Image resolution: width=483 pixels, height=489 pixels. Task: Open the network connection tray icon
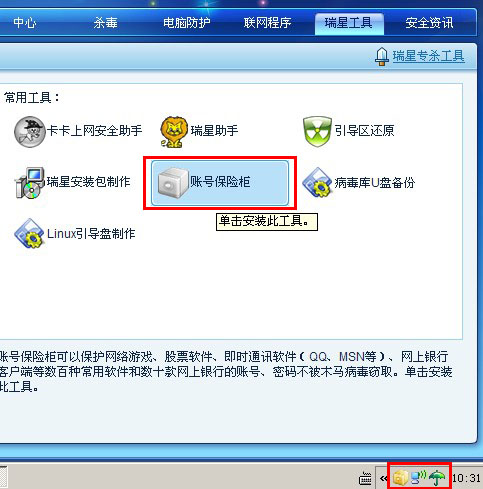pos(418,477)
